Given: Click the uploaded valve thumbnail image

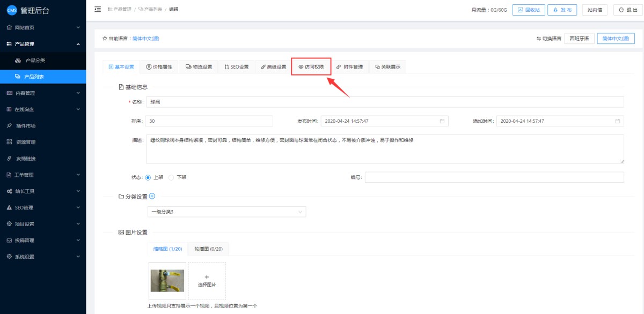Looking at the screenshot, I should click(x=168, y=280).
